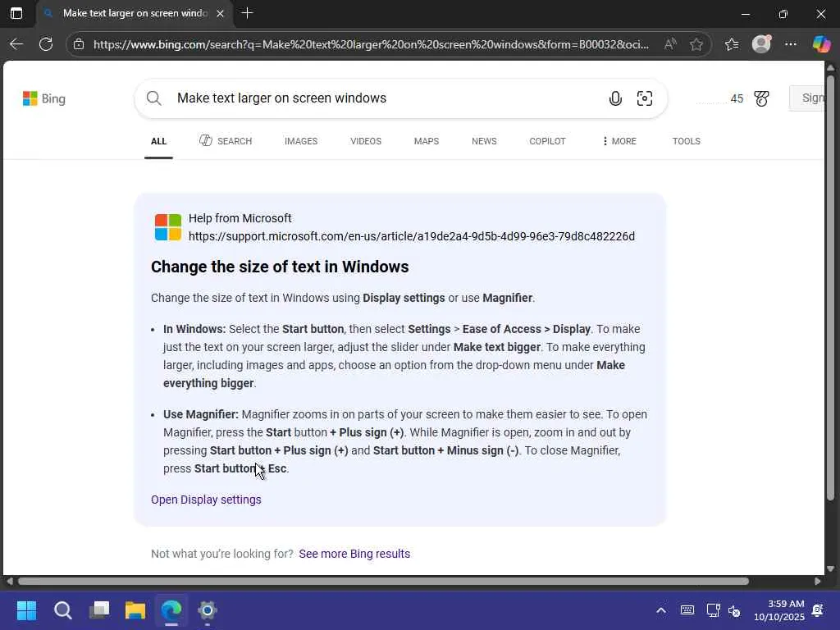The width and height of the screenshot is (840, 630).
Task: Open the tab actions menu icon
Action: pos(16,13)
